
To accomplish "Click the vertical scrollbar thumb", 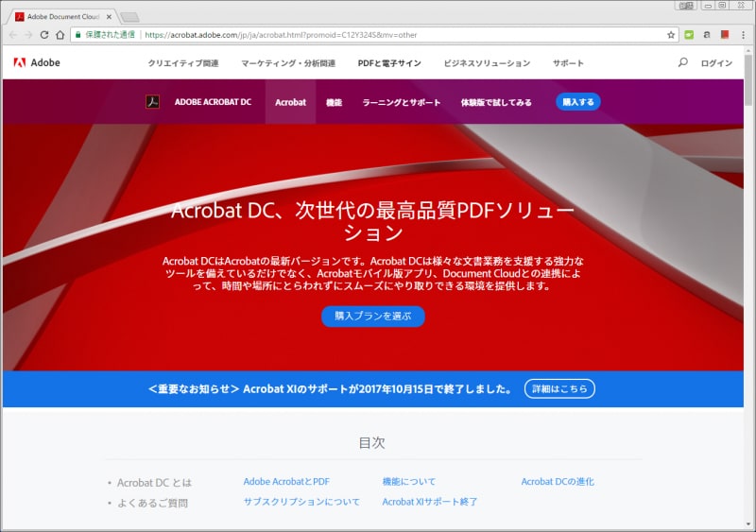I will tap(748, 79).
